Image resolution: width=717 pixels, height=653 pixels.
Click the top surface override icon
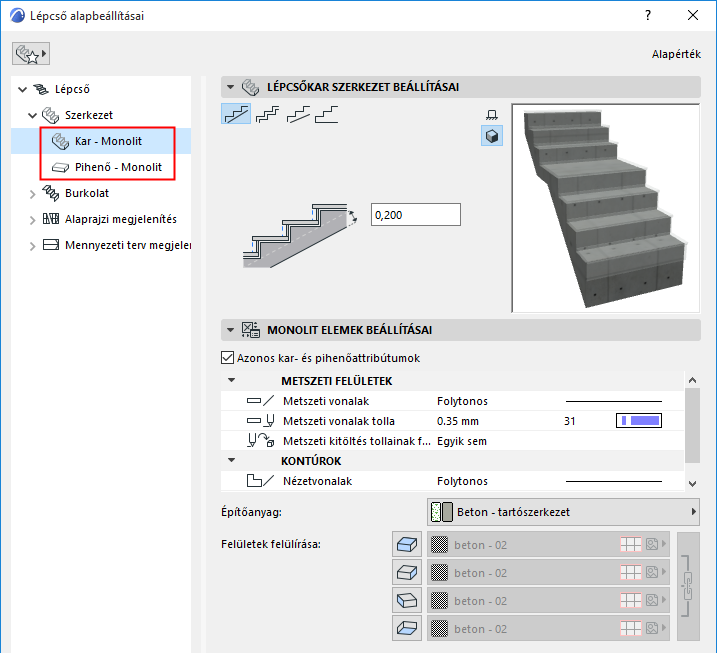(x=407, y=545)
